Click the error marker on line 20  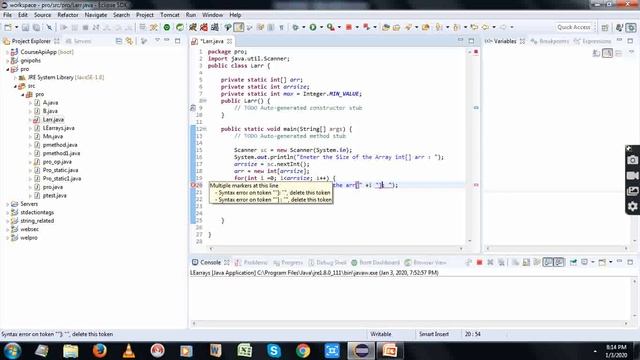[193, 185]
